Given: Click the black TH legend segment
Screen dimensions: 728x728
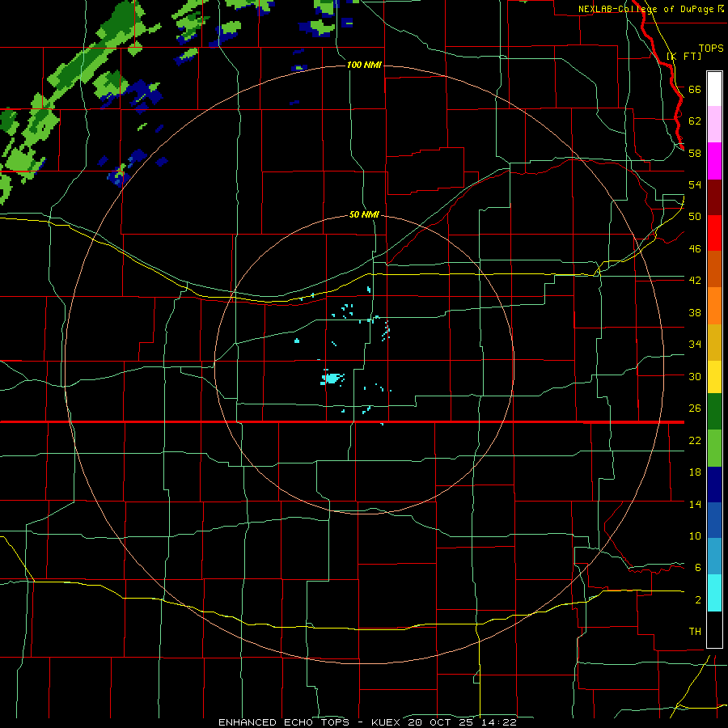Looking at the screenshot, I should (x=714, y=629).
